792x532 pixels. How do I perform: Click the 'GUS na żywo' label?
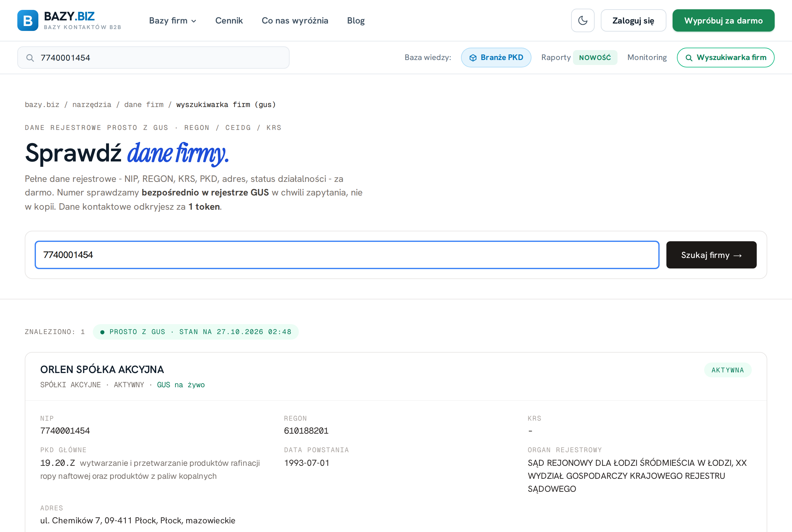181,385
